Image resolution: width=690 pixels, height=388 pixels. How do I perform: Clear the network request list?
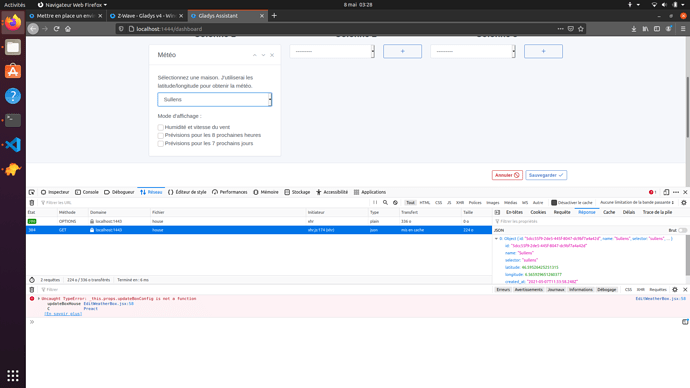(32, 203)
